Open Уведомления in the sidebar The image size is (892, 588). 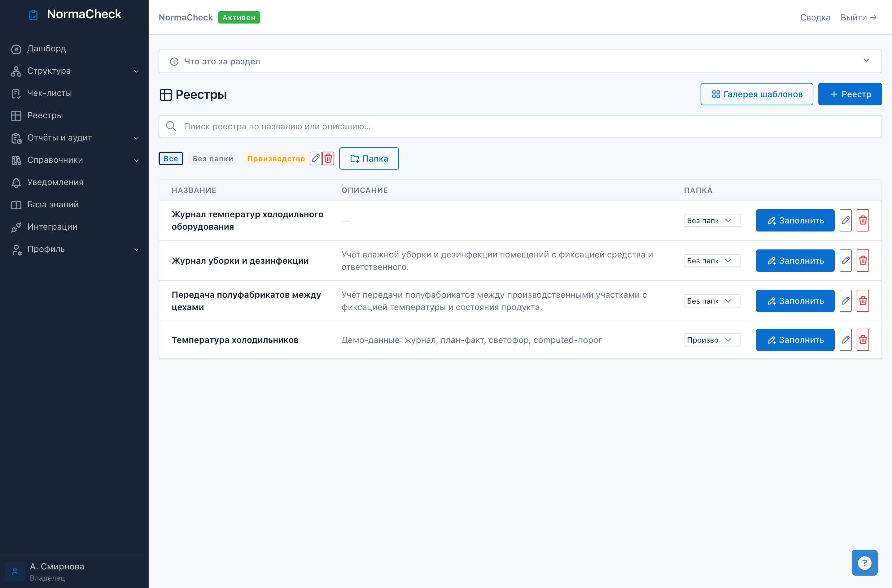74,182
